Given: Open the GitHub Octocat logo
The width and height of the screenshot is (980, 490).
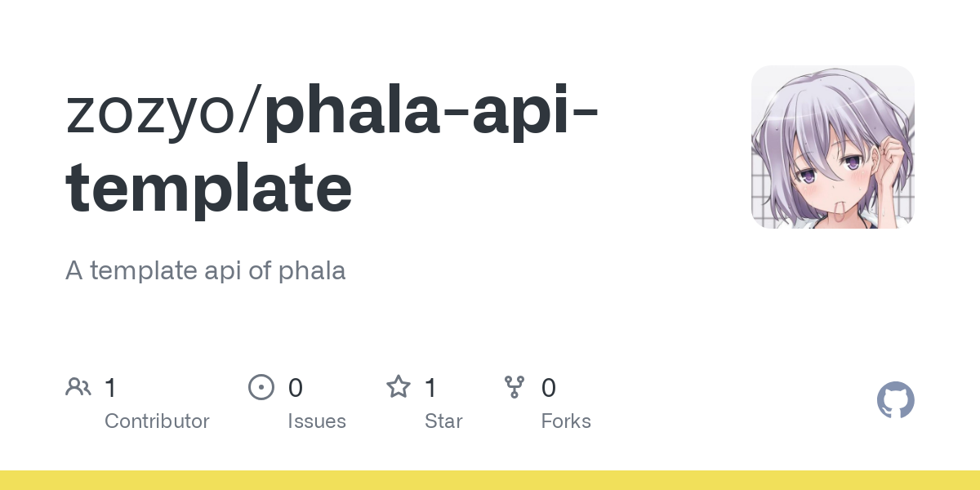Looking at the screenshot, I should click(x=896, y=400).
